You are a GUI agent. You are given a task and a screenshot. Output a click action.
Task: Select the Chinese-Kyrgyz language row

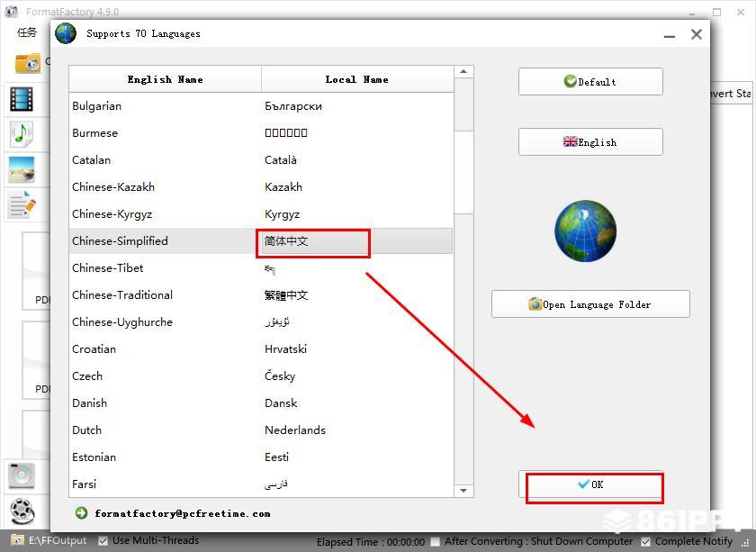click(261, 214)
